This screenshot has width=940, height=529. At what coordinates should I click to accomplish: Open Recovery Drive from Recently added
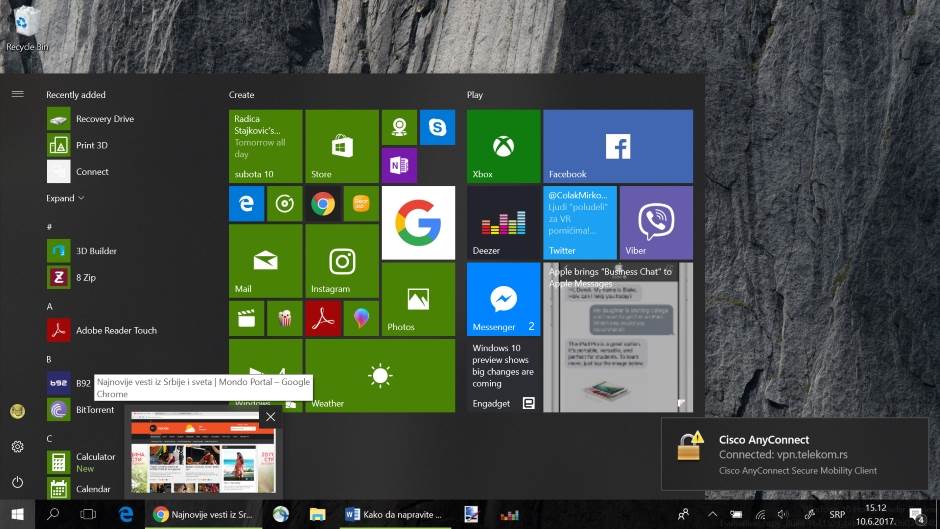point(104,119)
